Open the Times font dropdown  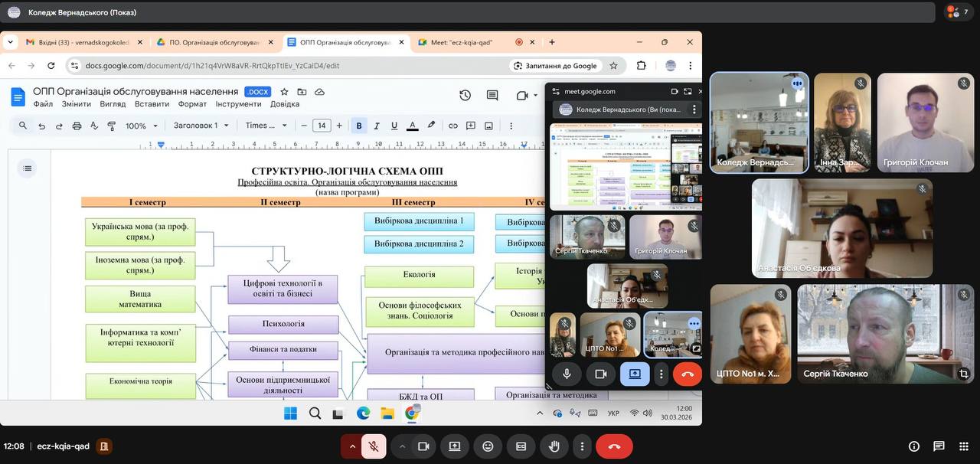click(x=266, y=126)
